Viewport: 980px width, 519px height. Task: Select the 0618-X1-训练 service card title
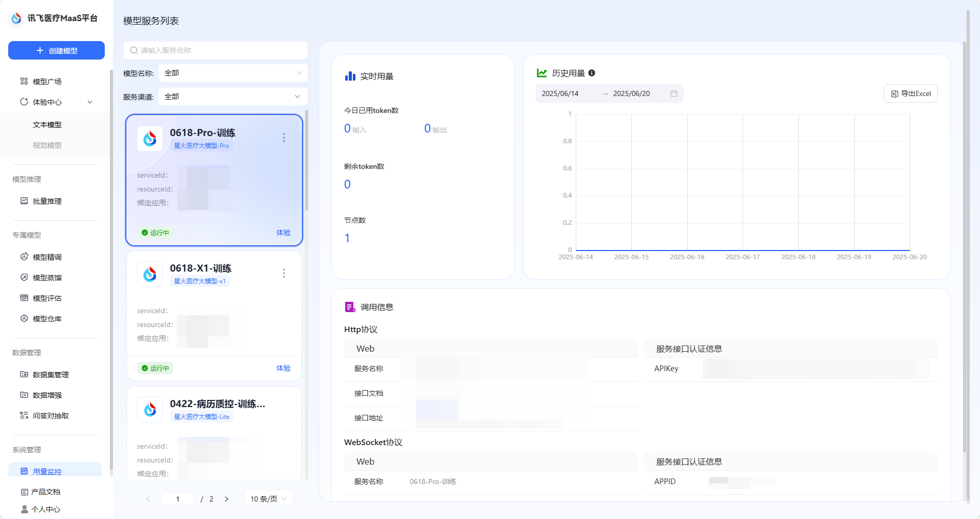pyautogui.click(x=201, y=268)
